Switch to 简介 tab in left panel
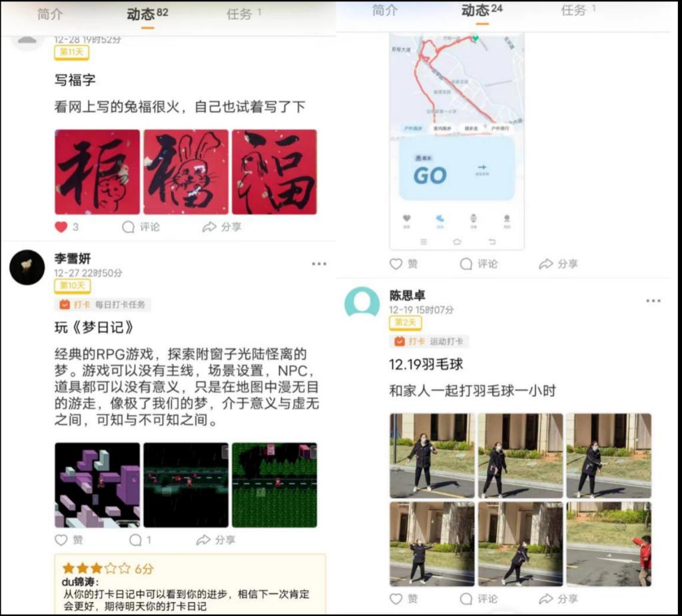This screenshot has width=682, height=616. tap(50, 14)
